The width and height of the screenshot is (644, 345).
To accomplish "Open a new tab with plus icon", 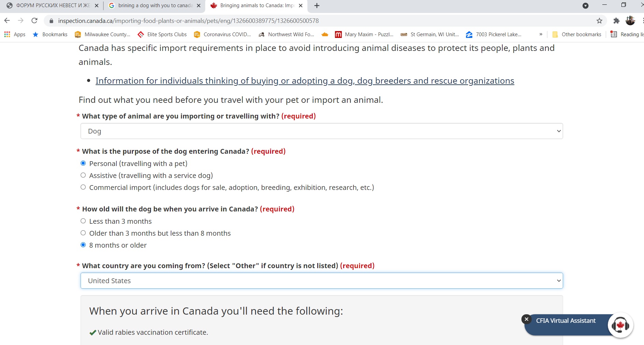I will [x=317, y=6].
